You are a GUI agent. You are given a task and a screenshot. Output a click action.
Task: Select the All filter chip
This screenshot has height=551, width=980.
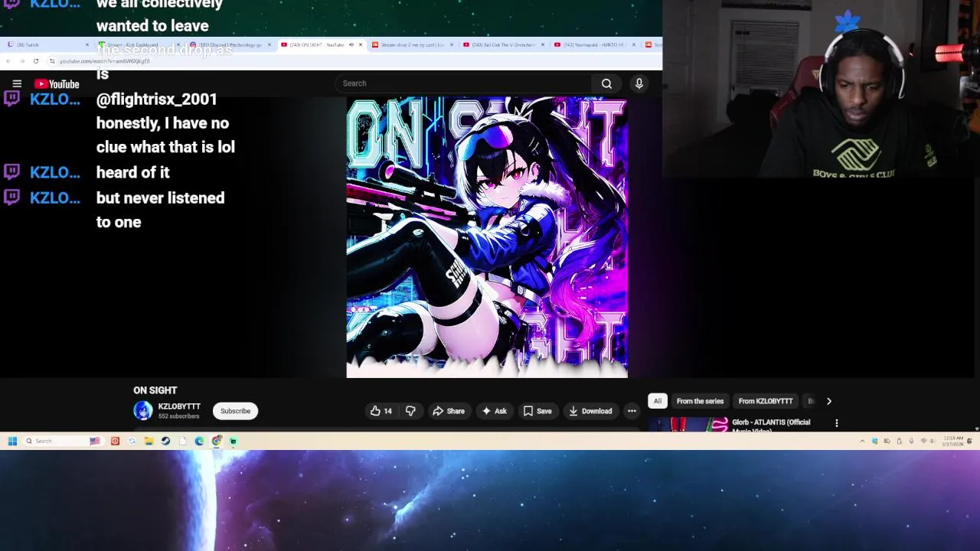(657, 401)
